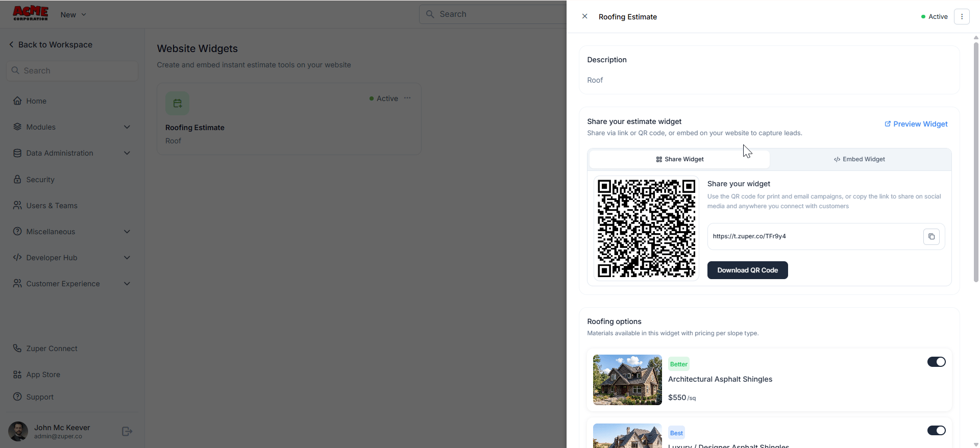This screenshot has height=448, width=980.
Task: Click the widget QR code image
Action: click(x=646, y=228)
